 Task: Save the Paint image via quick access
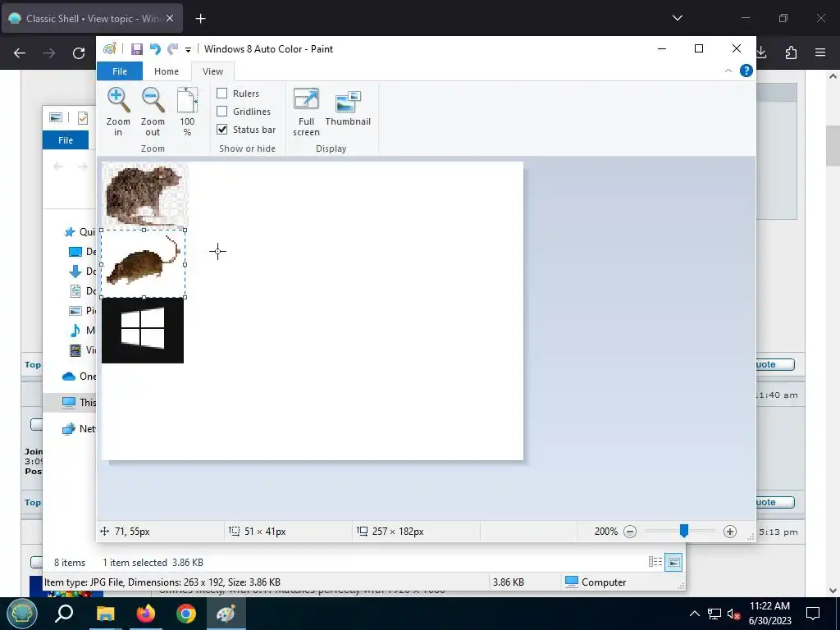point(137,48)
